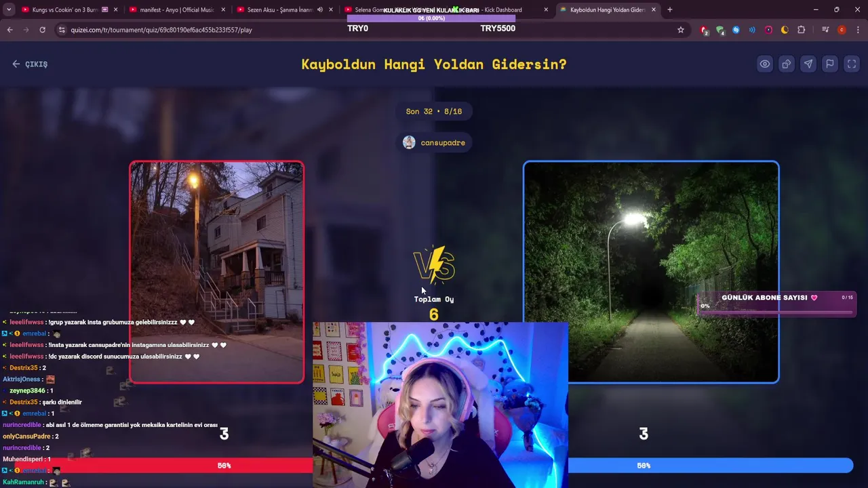Switch to the manifest - Anyo tab
868x488 pixels.
tap(176, 9)
